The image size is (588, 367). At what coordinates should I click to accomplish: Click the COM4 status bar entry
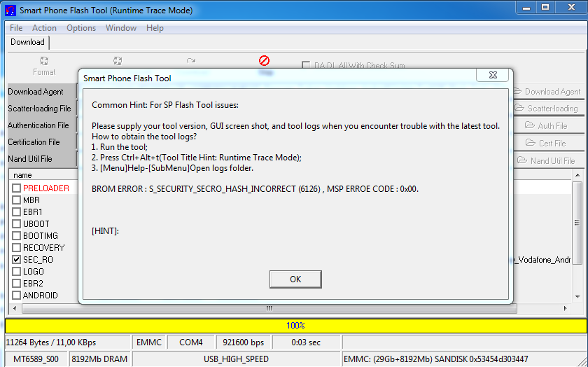coord(191,342)
